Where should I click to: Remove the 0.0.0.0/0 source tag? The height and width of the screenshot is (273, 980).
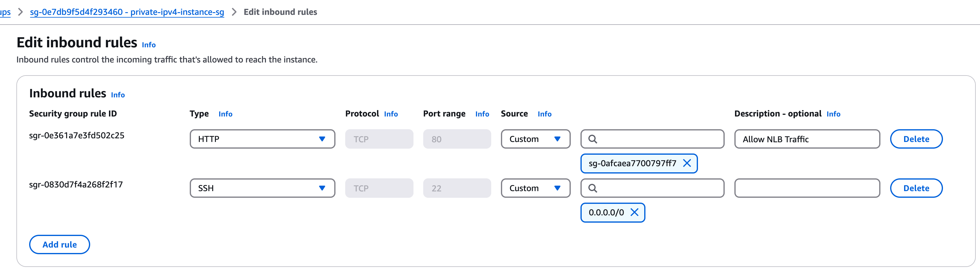(634, 212)
